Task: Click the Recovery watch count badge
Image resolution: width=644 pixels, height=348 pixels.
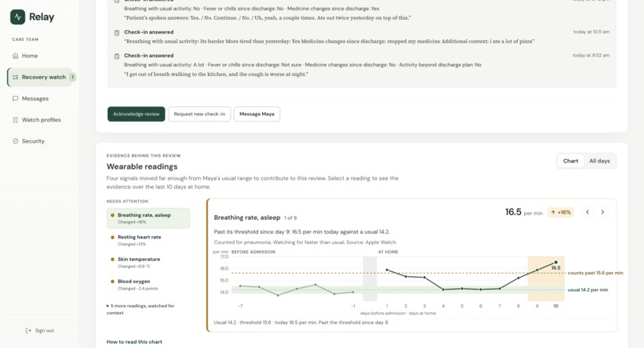Action: (x=73, y=77)
